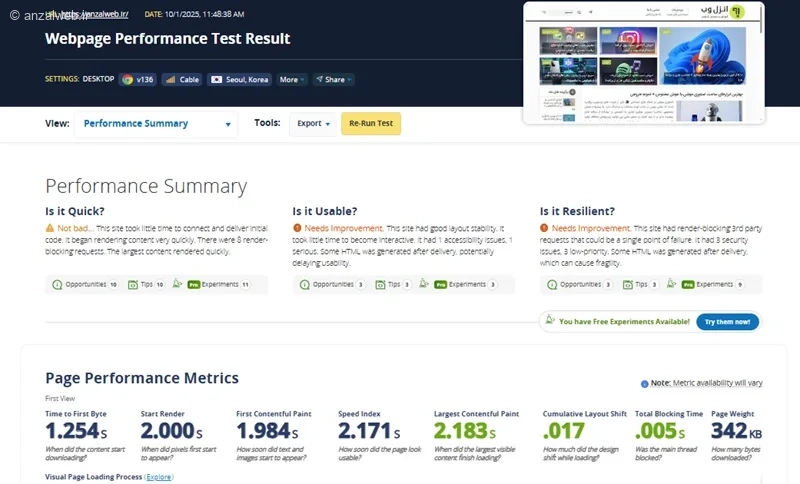Click the First Contentful Paint value 1.984s

(x=267, y=431)
